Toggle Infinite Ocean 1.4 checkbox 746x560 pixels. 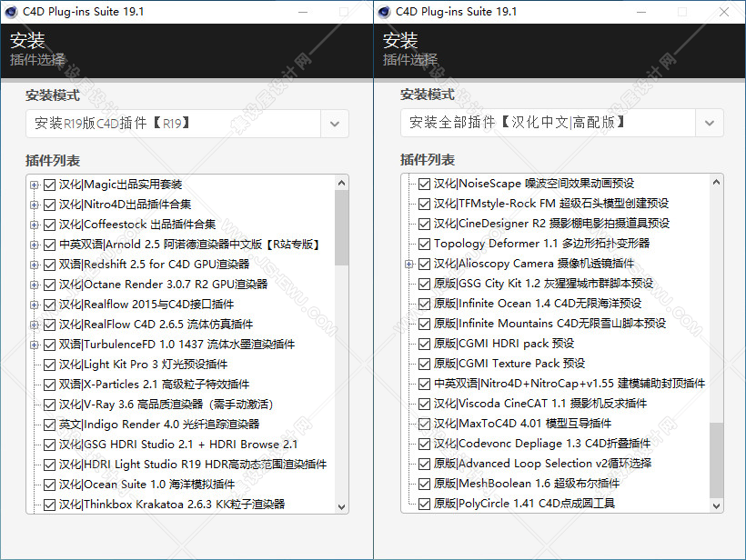[x=424, y=304]
